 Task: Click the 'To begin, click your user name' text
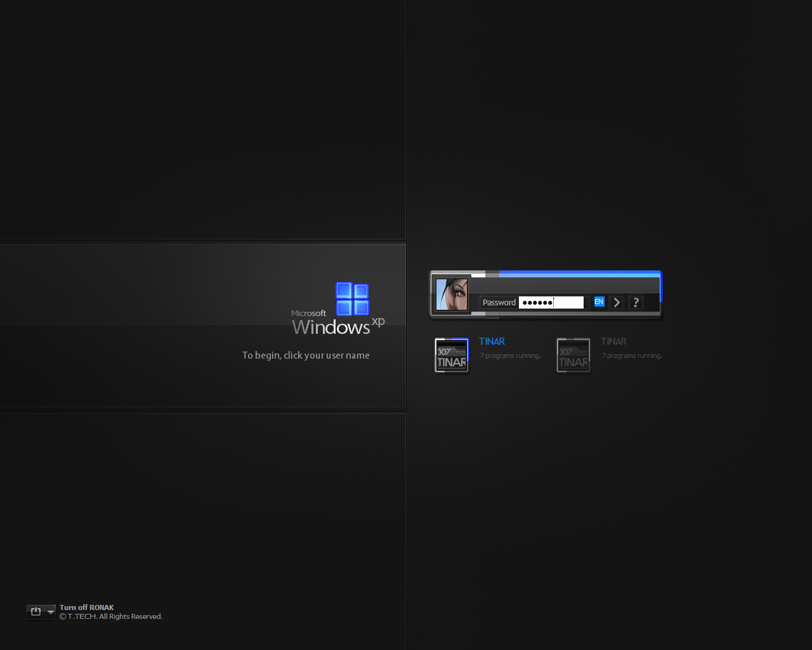[x=306, y=355]
